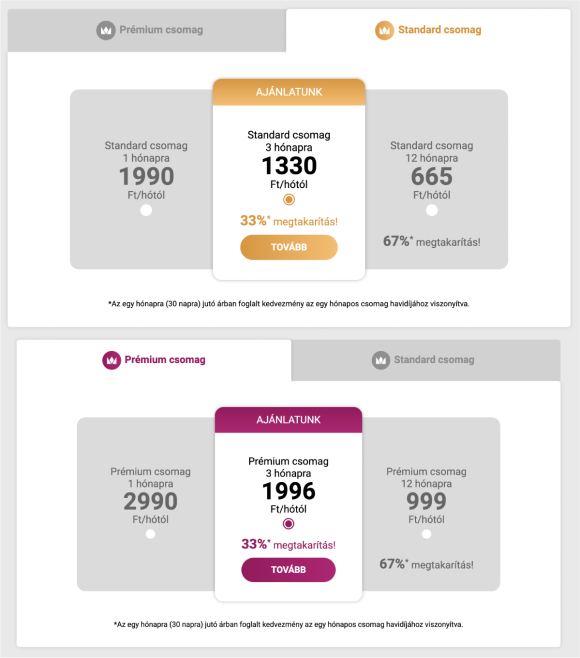Click the gold TOVÁBB button
Screen dimensions: 580x658
289,247
